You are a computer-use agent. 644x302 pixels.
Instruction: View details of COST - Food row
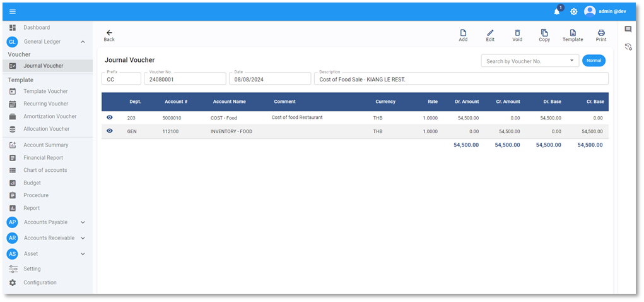[110, 118]
